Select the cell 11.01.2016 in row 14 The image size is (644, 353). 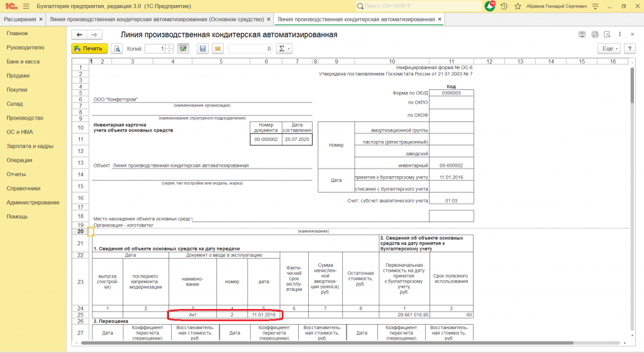(451, 177)
